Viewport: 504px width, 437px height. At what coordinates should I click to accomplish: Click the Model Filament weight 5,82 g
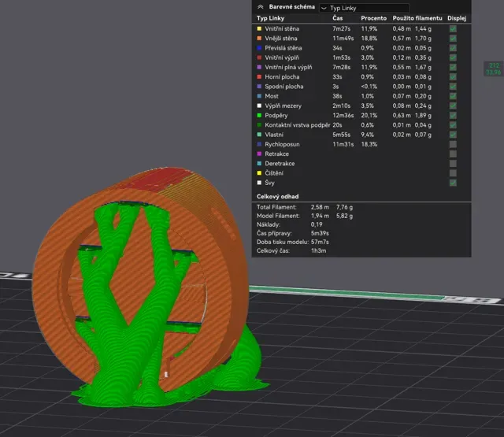tap(344, 216)
